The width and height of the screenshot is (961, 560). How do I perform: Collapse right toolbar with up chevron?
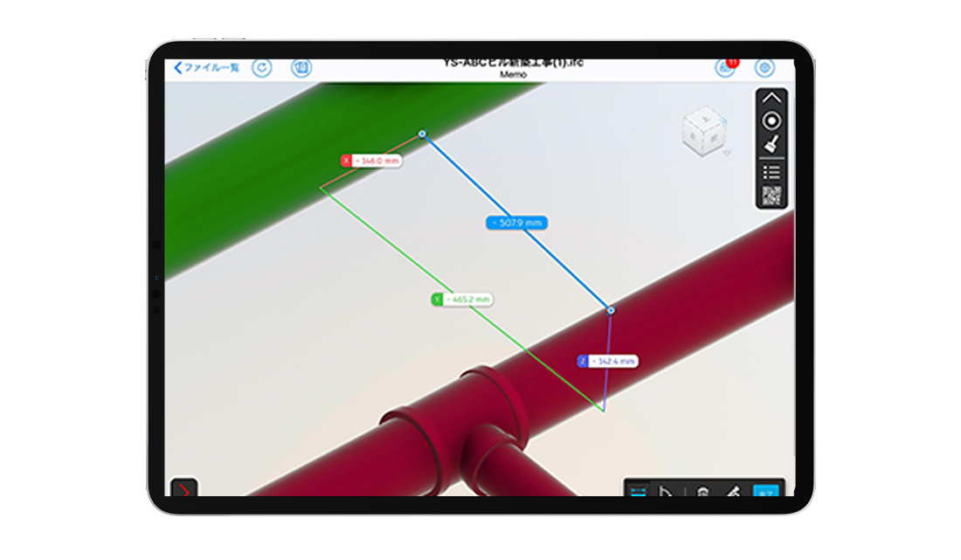(771, 98)
